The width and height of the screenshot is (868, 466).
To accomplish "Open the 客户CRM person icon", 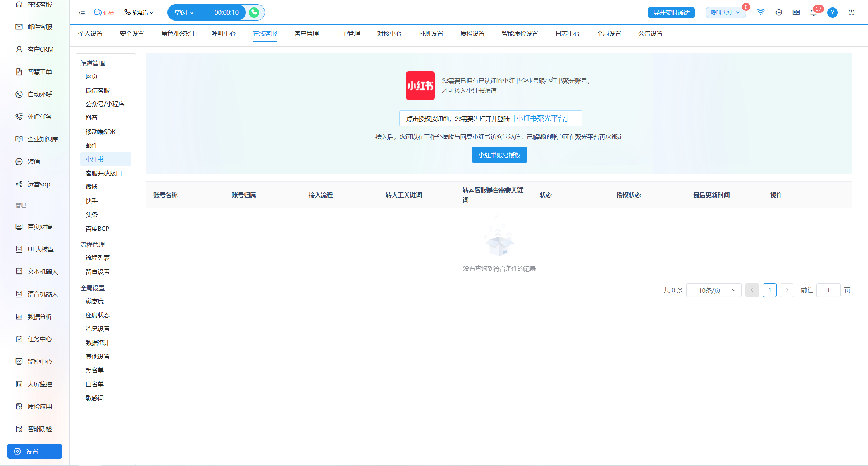I will tap(19, 50).
